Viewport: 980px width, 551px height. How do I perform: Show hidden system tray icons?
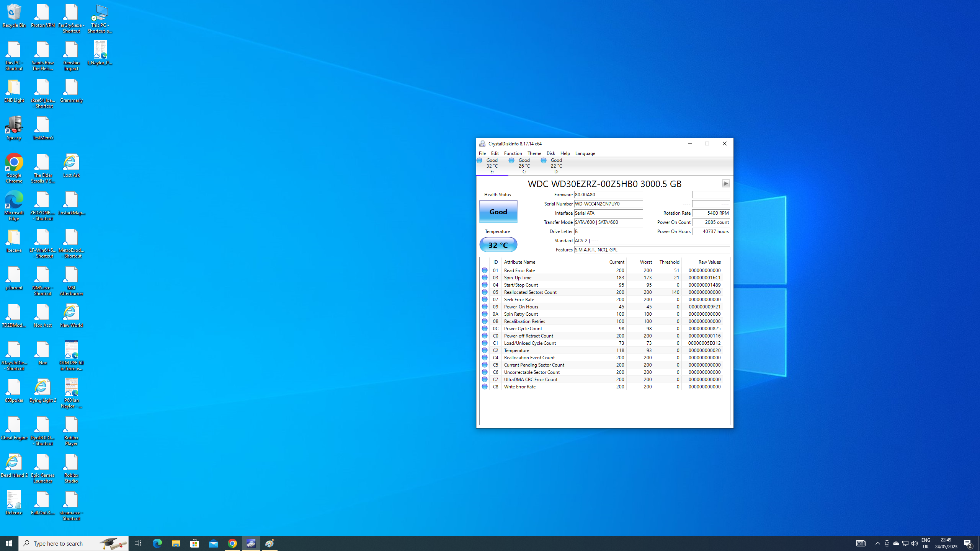click(x=878, y=543)
